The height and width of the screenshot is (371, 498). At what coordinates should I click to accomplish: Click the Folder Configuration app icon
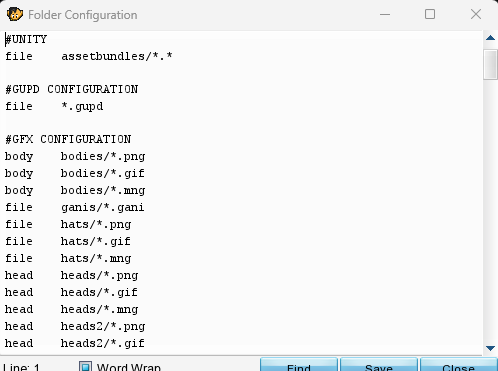click(14, 14)
